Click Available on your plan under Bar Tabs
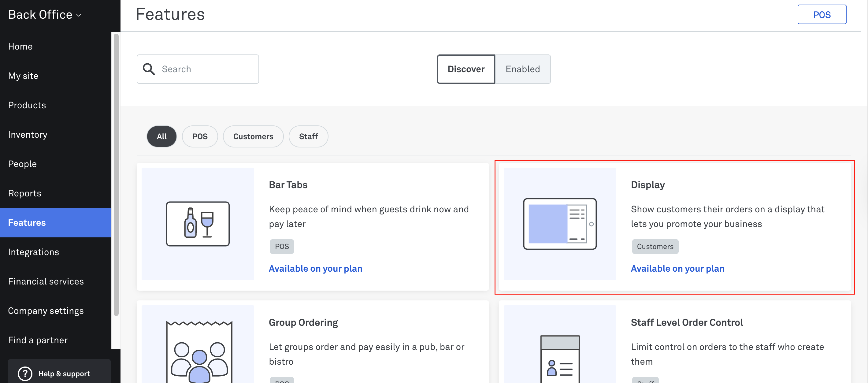This screenshot has width=868, height=383. [x=315, y=268]
